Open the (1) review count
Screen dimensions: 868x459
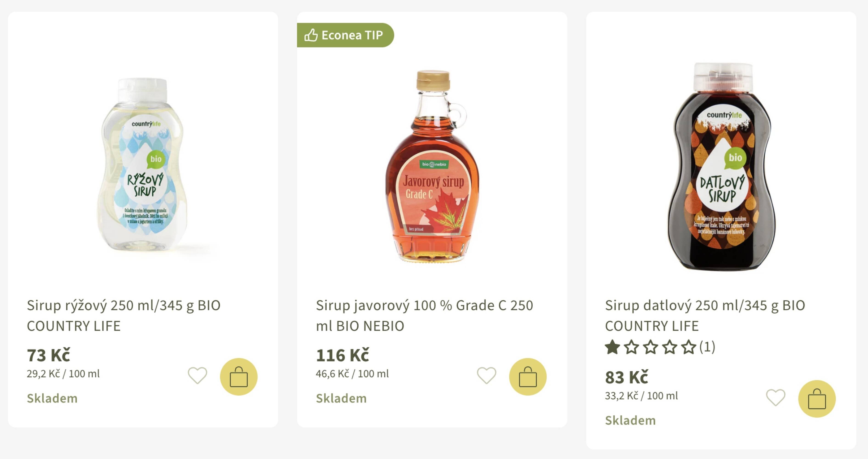(707, 347)
